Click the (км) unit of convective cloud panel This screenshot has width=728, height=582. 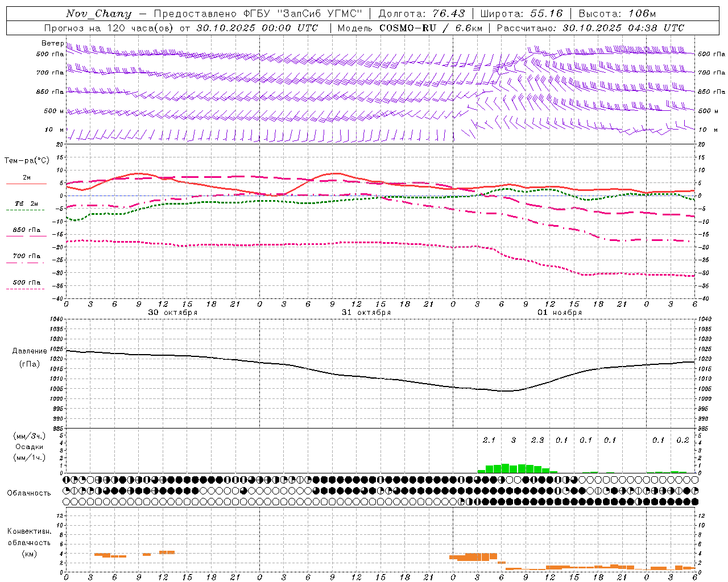tap(29, 554)
